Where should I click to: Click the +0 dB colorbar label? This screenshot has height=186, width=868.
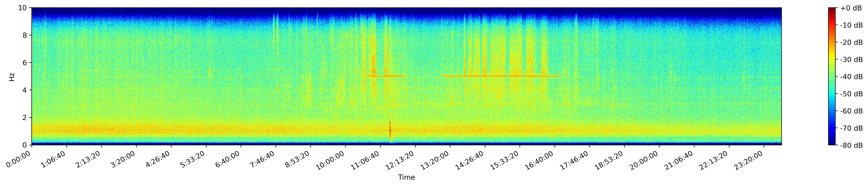(x=851, y=8)
